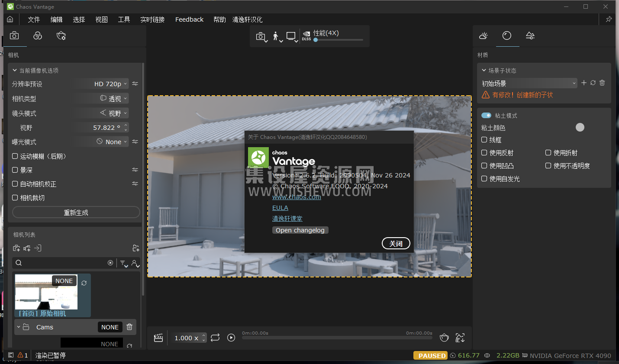The height and width of the screenshot is (364, 619).
Task: Open the snapshot camera toolbar dropdown
Action: click(262, 37)
